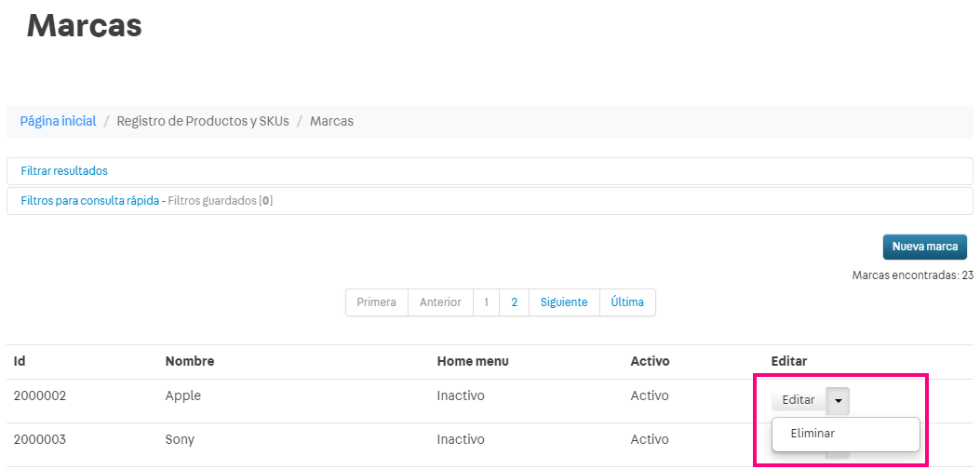Click the Nombre column header
This screenshot has height=469, width=980.
tap(189, 361)
